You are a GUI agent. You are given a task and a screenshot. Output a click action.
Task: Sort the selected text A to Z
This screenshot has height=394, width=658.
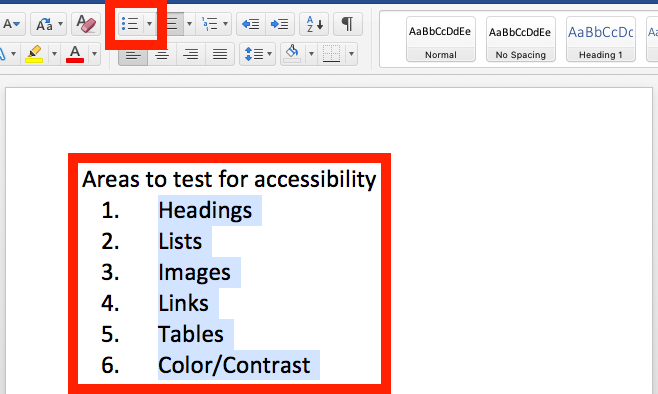[x=314, y=24]
